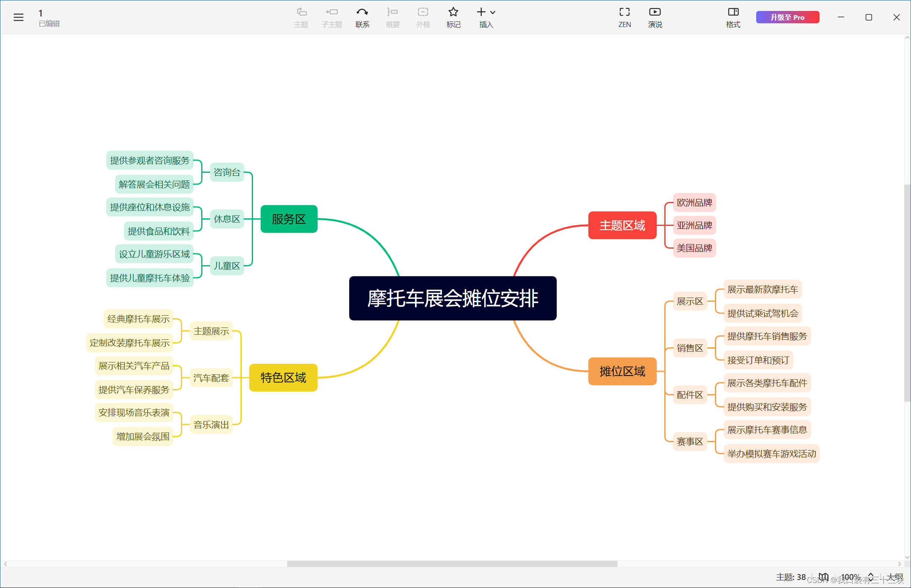Select the 服务区 main topic
Image resolution: width=911 pixels, height=588 pixels.
pyautogui.click(x=289, y=219)
